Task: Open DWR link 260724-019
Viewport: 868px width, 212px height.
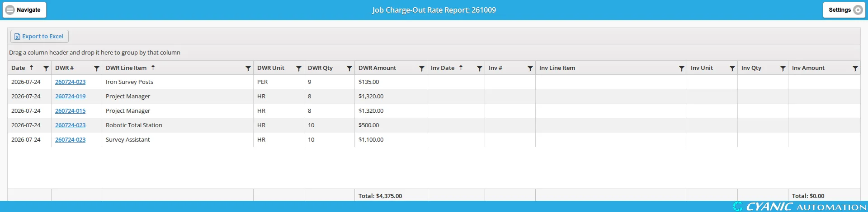Action: click(x=70, y=97)
